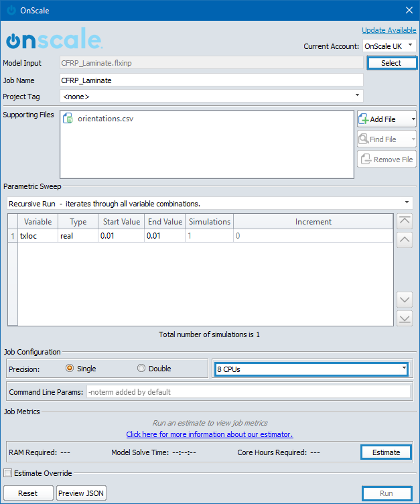Click the Increment column header
This screenshot has width=420, height=504.
tap(313, 221)
